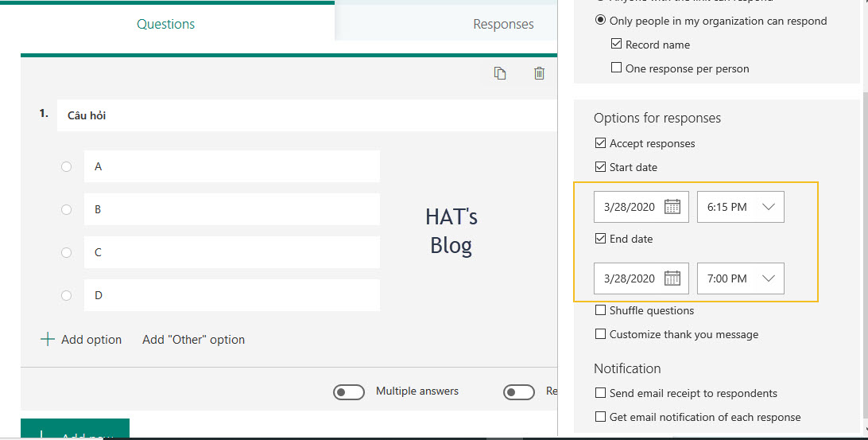Open the start date calendar picker icon
The width and height of the screenshot is (868, 440).
pyautogui.click(x=672, y=207)
